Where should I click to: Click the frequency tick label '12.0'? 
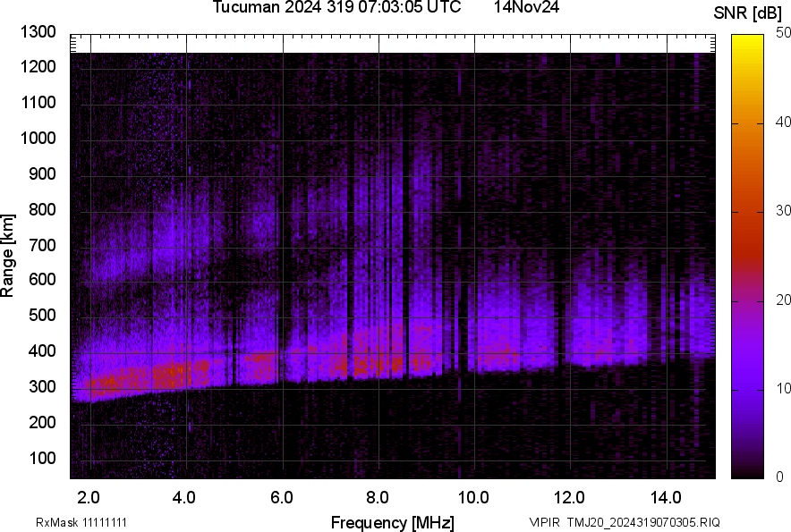569,498
